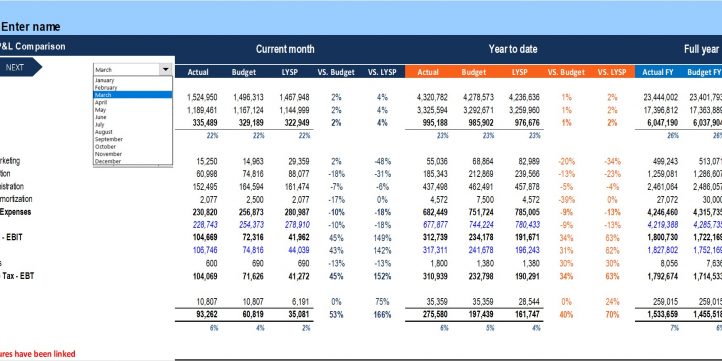
Task: Collapse the month dropdown arrow
Action: click(x=165, y=70)
